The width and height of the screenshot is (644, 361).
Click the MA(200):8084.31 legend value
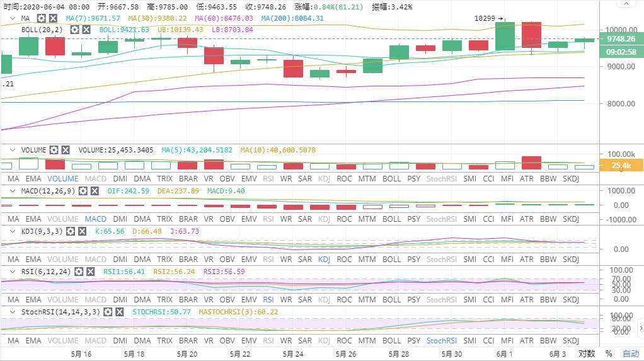click(x=292, y=18)
